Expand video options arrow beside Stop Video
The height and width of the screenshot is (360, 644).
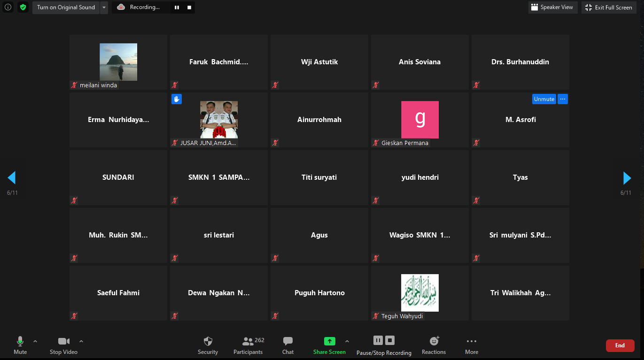pyautogui.click(x=81, y=341)
